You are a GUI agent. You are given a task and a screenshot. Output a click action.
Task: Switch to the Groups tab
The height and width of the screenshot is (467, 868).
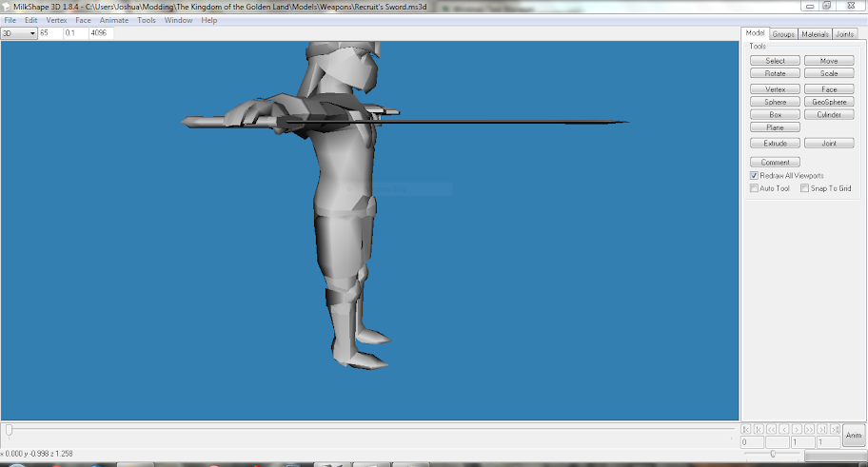[783, 34]
